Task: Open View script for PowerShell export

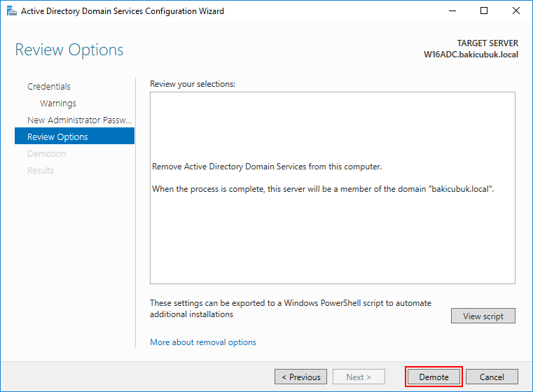Action: [483, 316]
